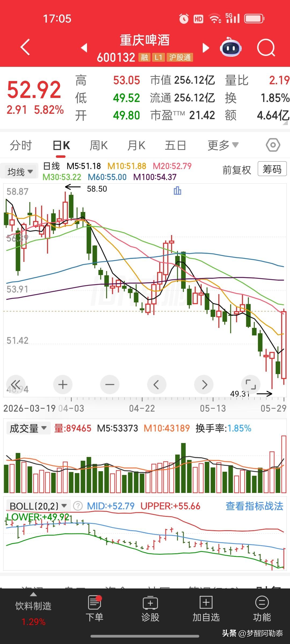Open the 成交量 indicator dropdown
The height and width of the screenshot is (644, 290).
[x=28, y=428]
